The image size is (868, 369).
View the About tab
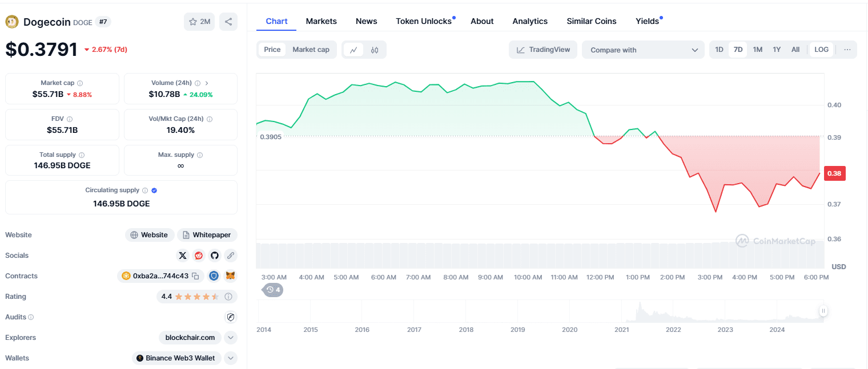click(x=482, y=21)
